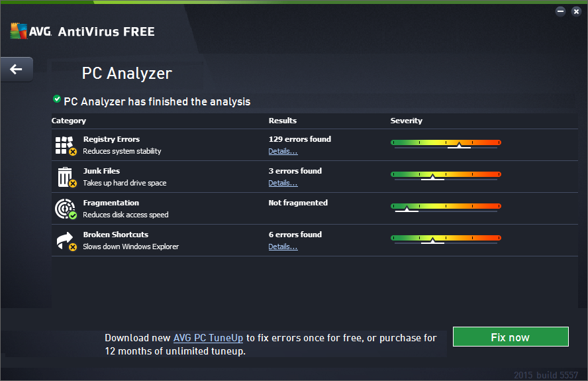The image size is (588, 381).
Task: Click the Registry Errors grid icon
Action: click(65, 145)
